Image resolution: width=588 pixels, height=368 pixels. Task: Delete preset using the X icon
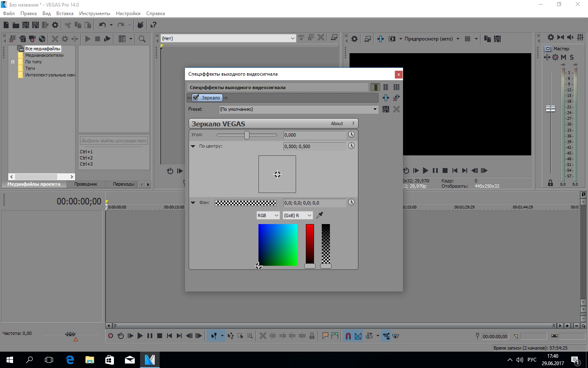(396, 109)
